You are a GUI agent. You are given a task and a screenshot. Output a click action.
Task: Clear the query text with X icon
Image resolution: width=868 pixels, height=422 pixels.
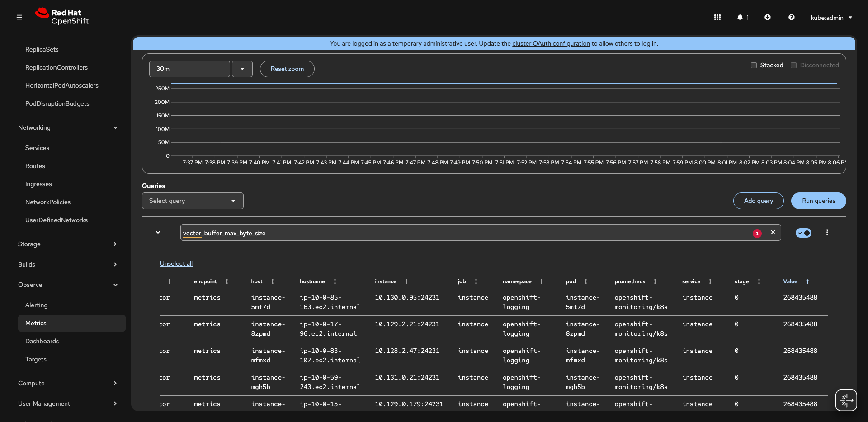coord(773,232)
